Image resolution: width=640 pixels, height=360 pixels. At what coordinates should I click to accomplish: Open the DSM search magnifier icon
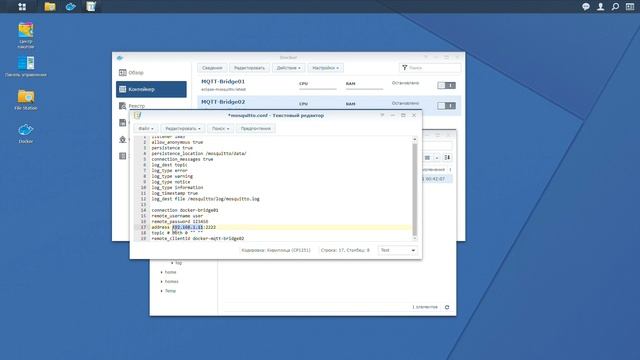[615, 7]
